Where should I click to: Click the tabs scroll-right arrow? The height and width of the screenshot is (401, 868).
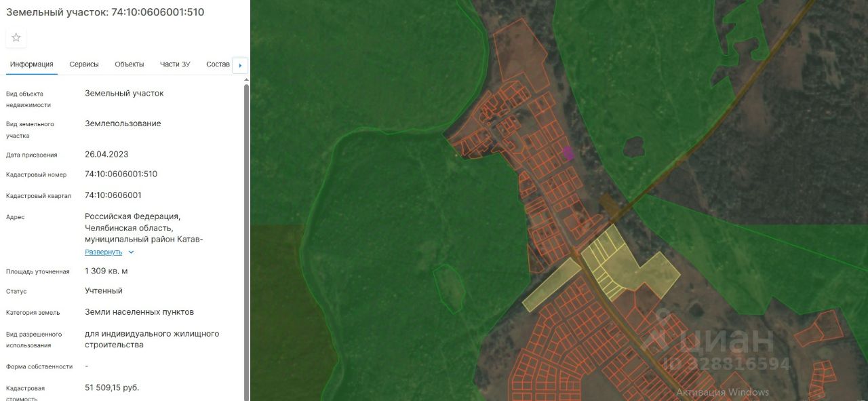pos(240,66)
